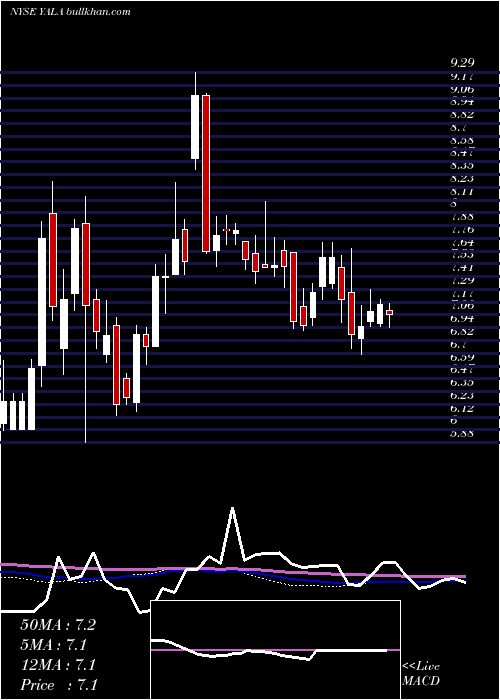Viewport: 500px width, 700px height.
Task: Click the Live MACD inset chart panel
Action: [275, 650]
